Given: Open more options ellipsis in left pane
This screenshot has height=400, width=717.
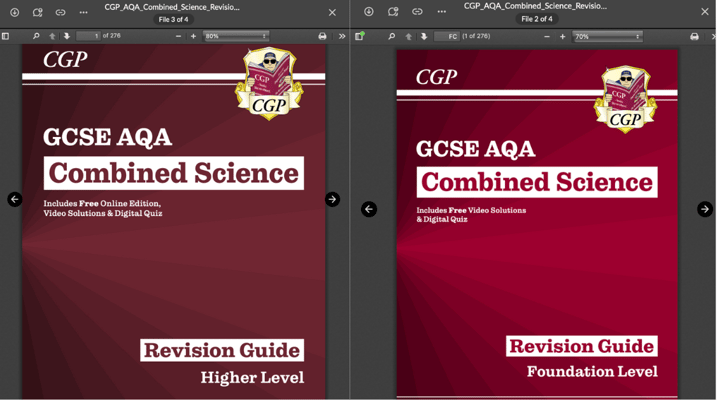Looking at the screenshot, I should (x=83, y=12).
